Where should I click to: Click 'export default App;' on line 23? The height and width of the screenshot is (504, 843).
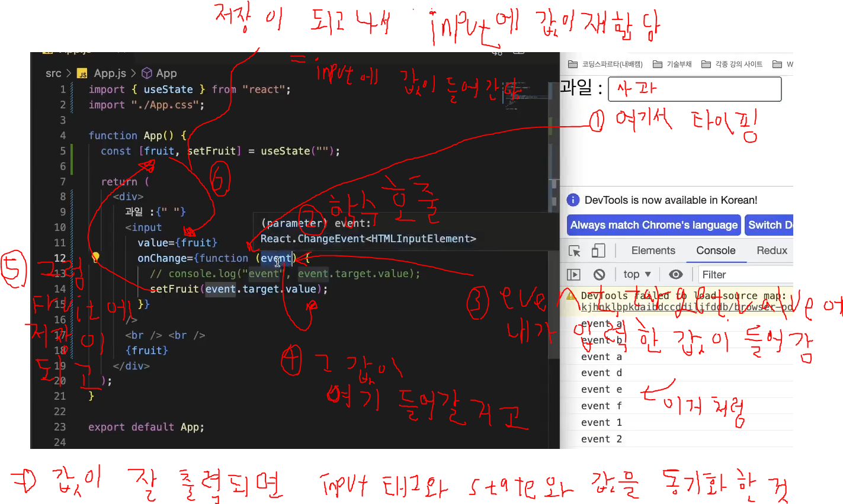coord(146,427)
